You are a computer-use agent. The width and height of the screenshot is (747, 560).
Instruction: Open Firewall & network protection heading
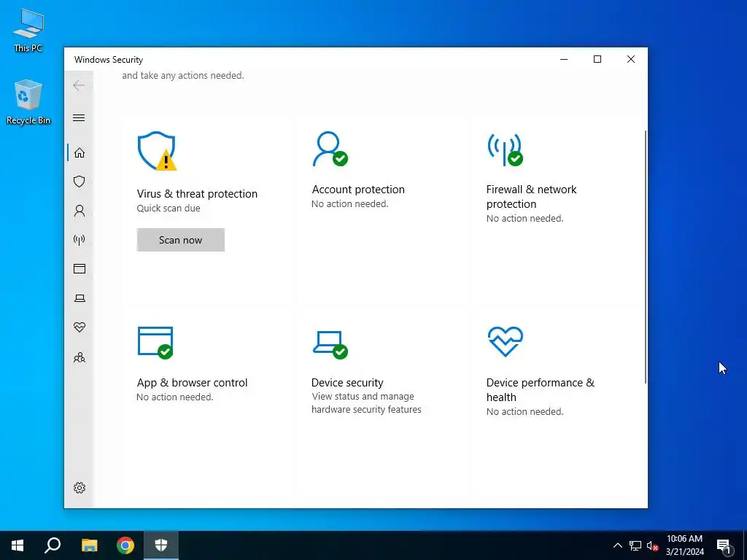pyautogui.click(x=531, y=197)
